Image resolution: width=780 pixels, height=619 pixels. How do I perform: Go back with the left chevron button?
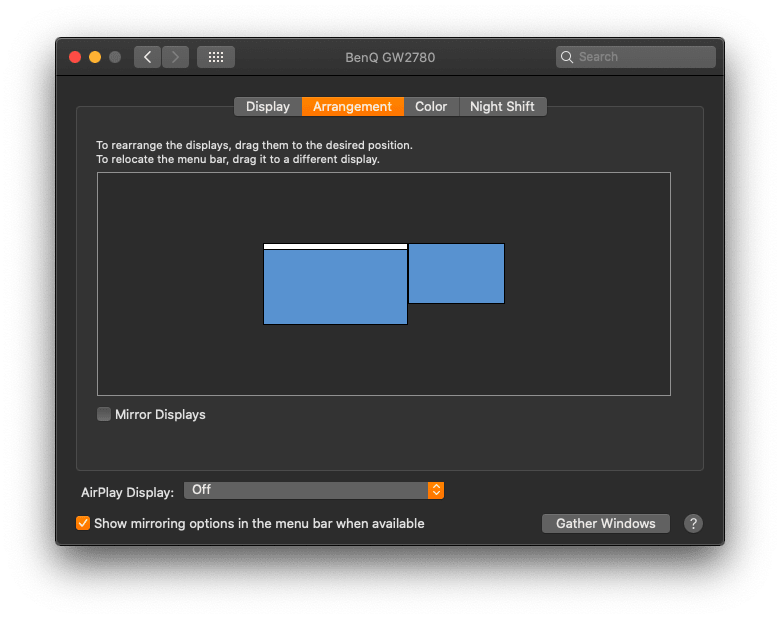click(147, 57)
